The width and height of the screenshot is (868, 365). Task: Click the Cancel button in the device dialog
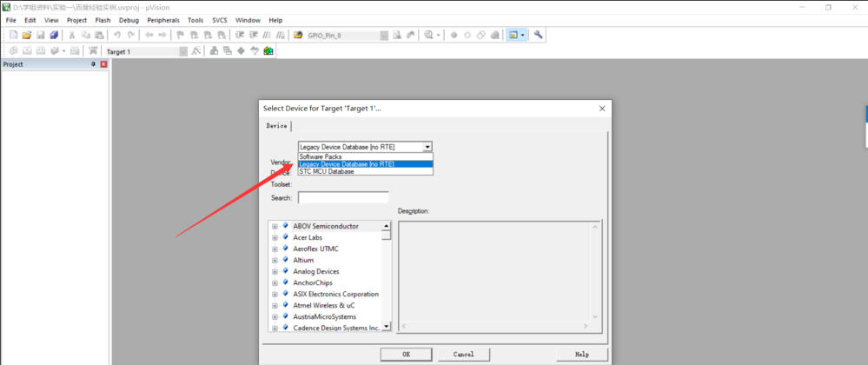pyautogui.click(x=464, y=355)
